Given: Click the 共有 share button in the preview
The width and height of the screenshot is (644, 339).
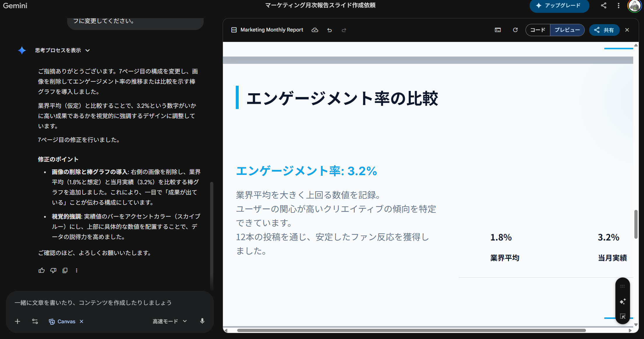Looking at the screenshot, I should coord(604,30).
